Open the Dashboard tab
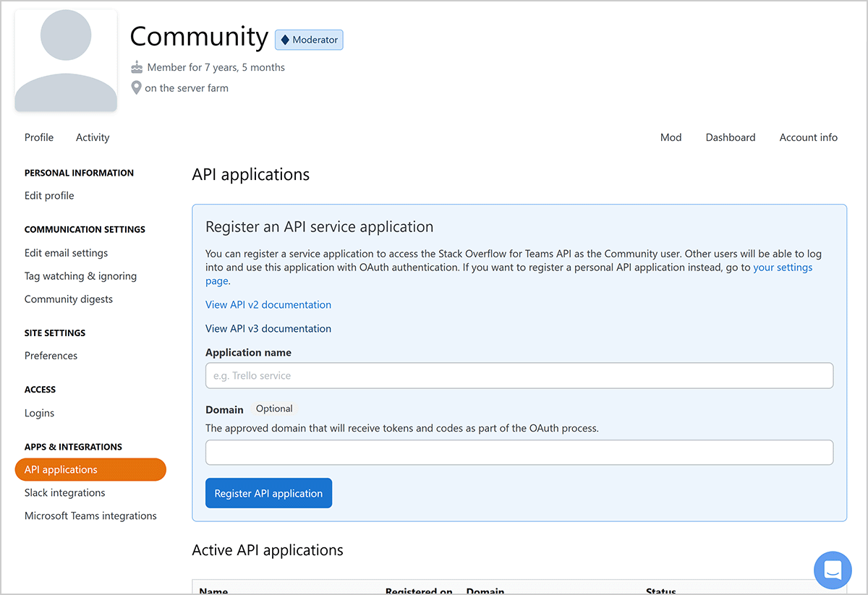 point(730,137)
